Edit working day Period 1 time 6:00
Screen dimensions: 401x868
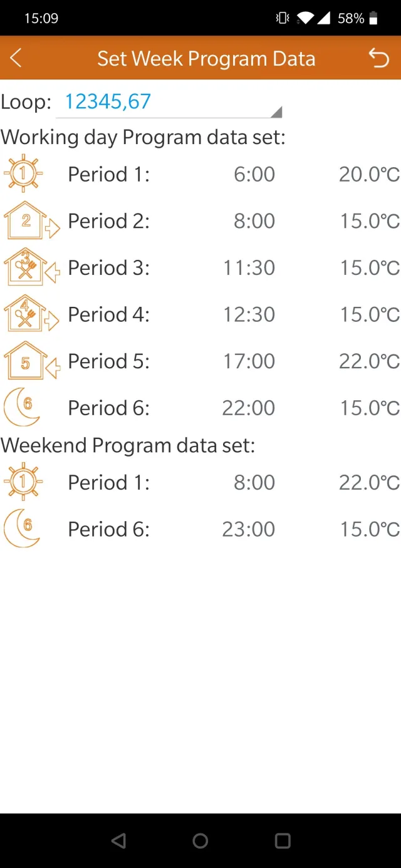pos(254,174)
